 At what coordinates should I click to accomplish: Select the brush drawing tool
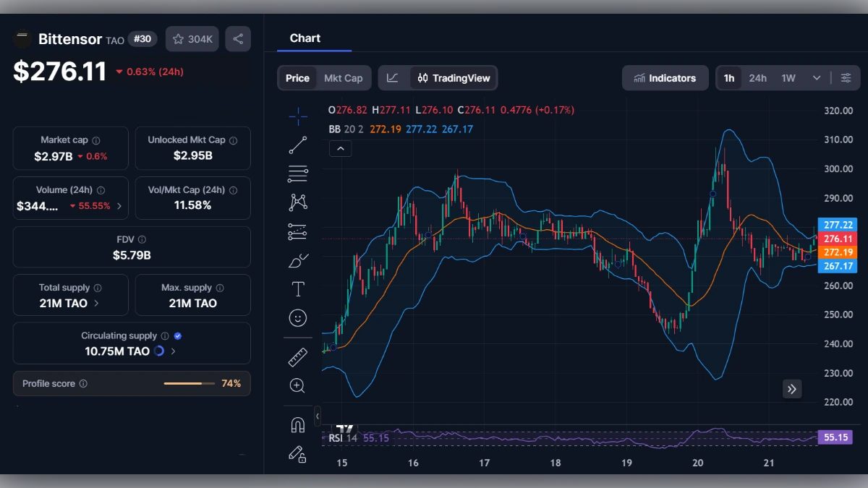[x=297, y=260]
